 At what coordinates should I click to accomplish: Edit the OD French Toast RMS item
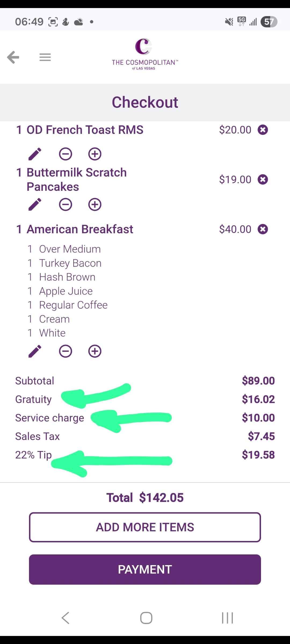coord(35,154)
